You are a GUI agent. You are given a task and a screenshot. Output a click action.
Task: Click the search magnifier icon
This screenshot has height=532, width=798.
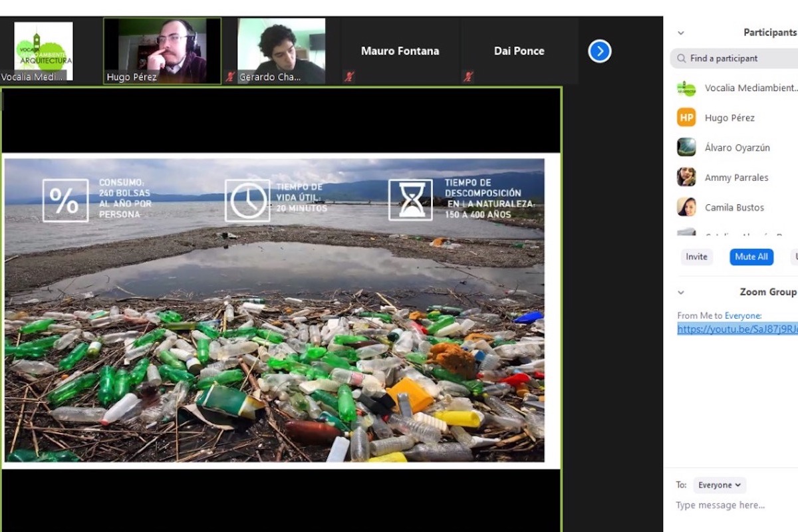point(682,59)
